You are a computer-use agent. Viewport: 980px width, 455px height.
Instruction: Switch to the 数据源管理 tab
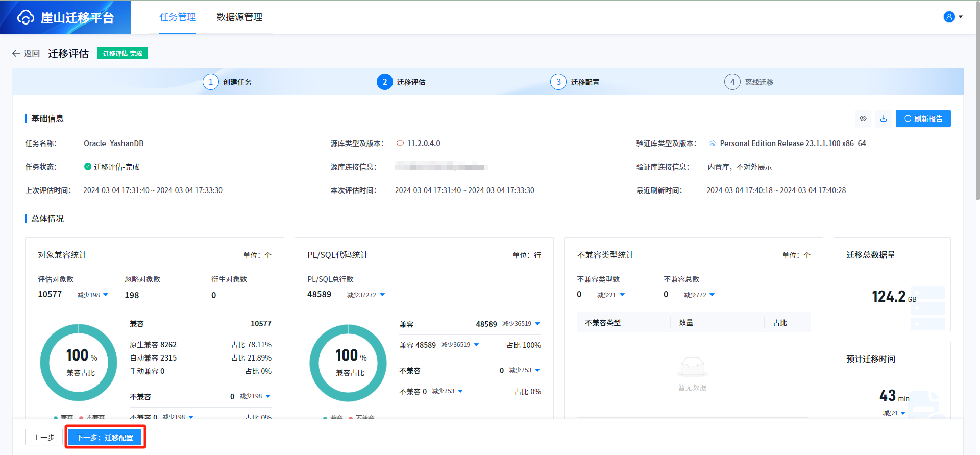coord(239,17)
